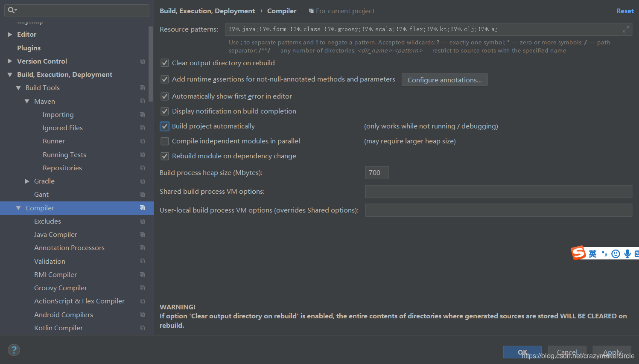Screen dimensions: 639x364
Task: Toggle Rebuild module on dependency change
Action: click(x=165, y=156)
